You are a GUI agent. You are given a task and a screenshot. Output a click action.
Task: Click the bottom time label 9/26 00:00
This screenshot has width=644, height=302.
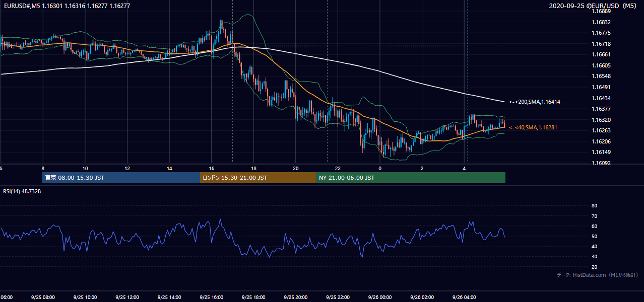click(x=379, y=297)
